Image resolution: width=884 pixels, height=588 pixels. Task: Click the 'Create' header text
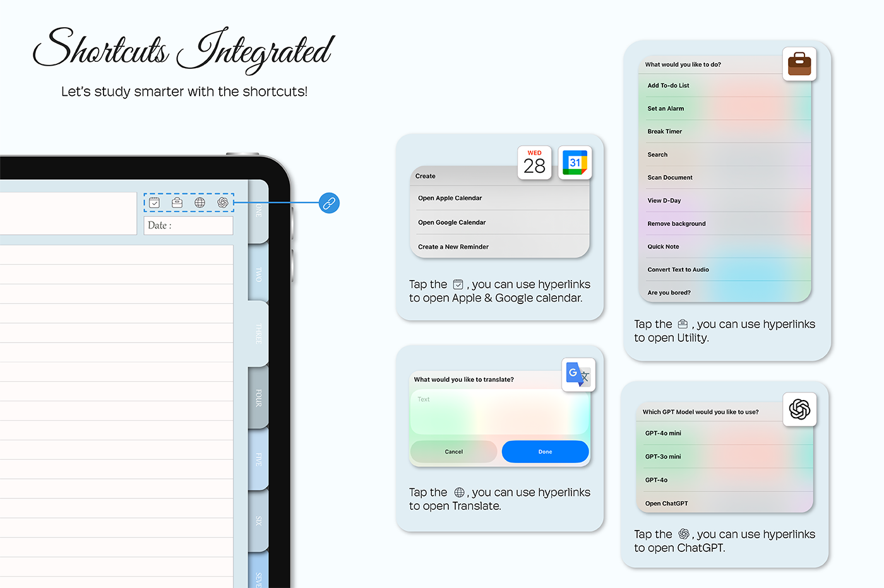point(426,176)
